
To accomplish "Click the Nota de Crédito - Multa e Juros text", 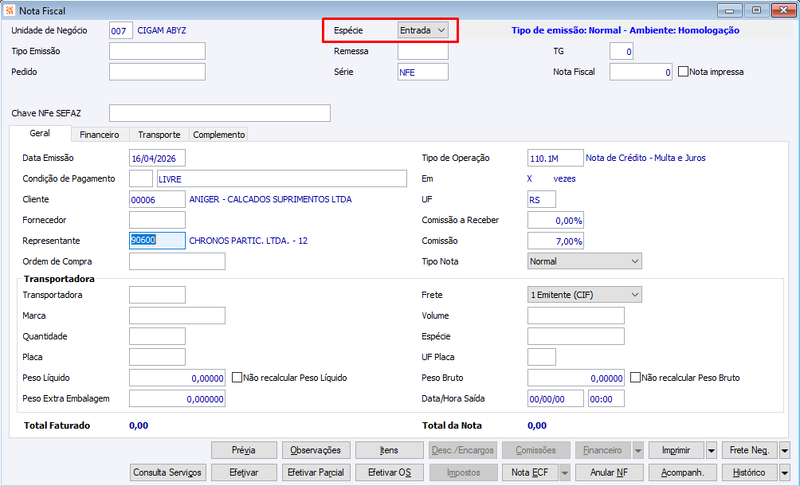I will pyautogui.click(x=645, y=158).
